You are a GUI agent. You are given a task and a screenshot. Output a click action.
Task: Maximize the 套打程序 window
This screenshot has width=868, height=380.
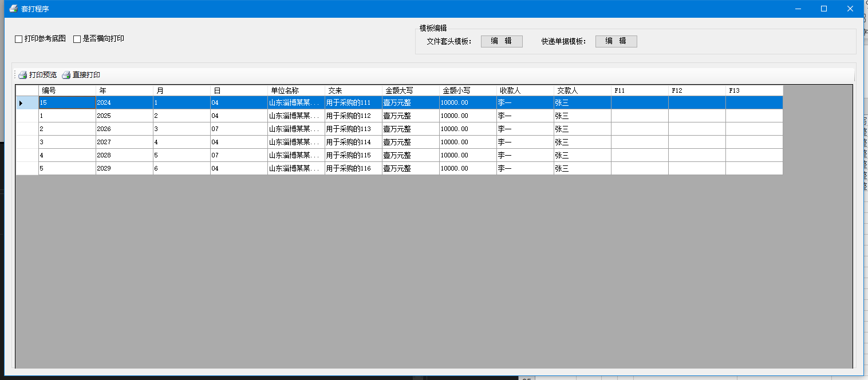click(x=824, y=9)
